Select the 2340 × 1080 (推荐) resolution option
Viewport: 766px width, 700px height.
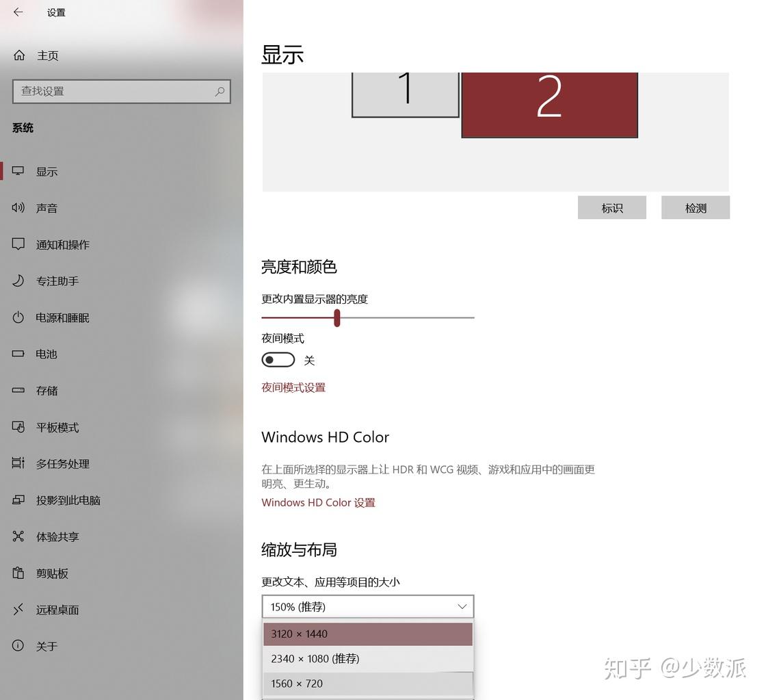[x=368, y=658]
